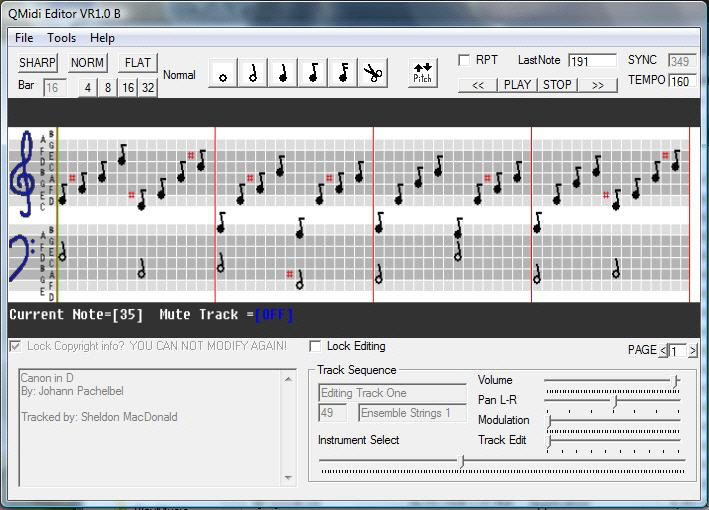Viewport: 709px width, 510px height.
Task: Toggle the Lock Copyright info checkbox
Action: [15, 347]
